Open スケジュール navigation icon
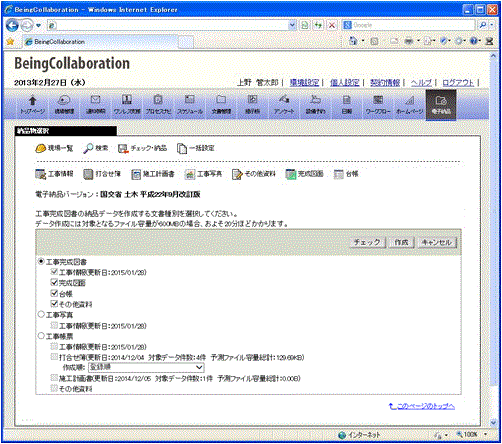The image size is (502, 444). (x=190, y=105)
